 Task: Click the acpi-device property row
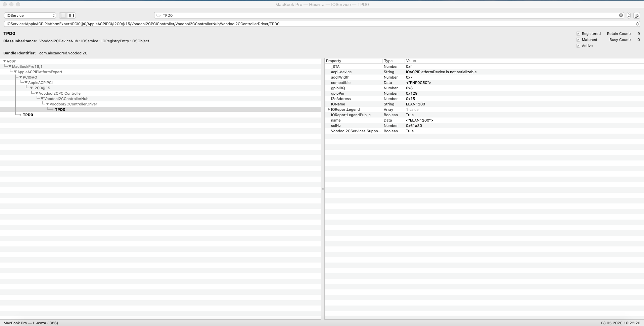(341, 72)
